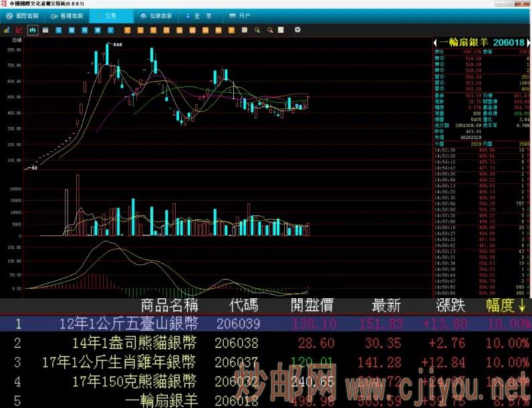Image resolution: width=532 pixels, height=408 pixels.
Task: Click 成交額 2654009.69 value
Action: [469, 126]
